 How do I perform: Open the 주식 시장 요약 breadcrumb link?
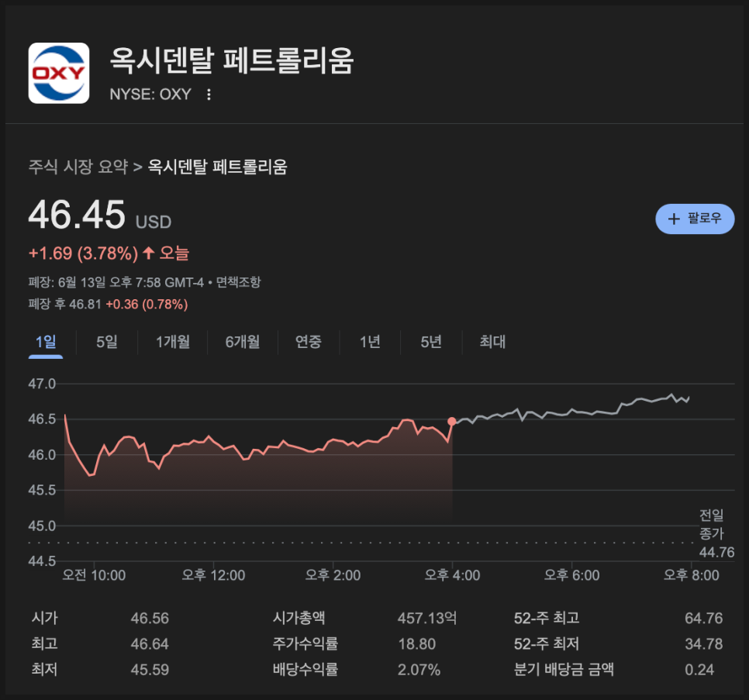[78, 167]
